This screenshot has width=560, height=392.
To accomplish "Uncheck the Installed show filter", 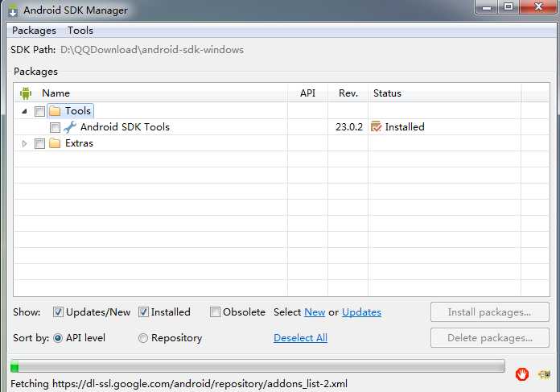I will [x=143, y=312].
